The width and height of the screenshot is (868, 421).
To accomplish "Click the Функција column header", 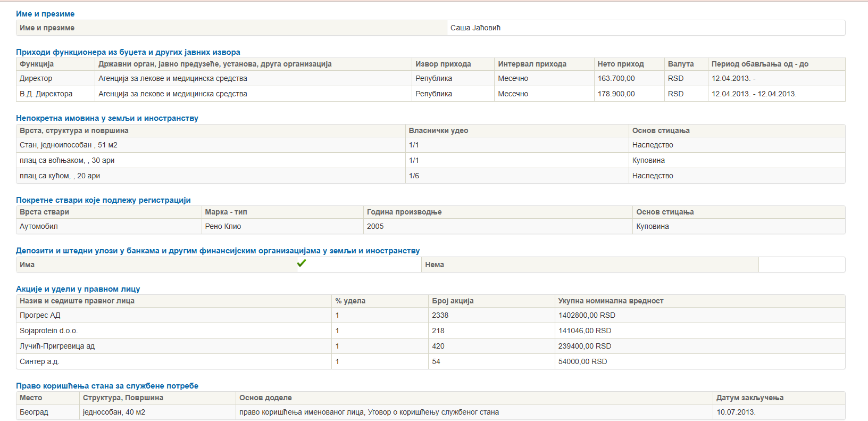I will pyautogui.click(x=37, y=64).
